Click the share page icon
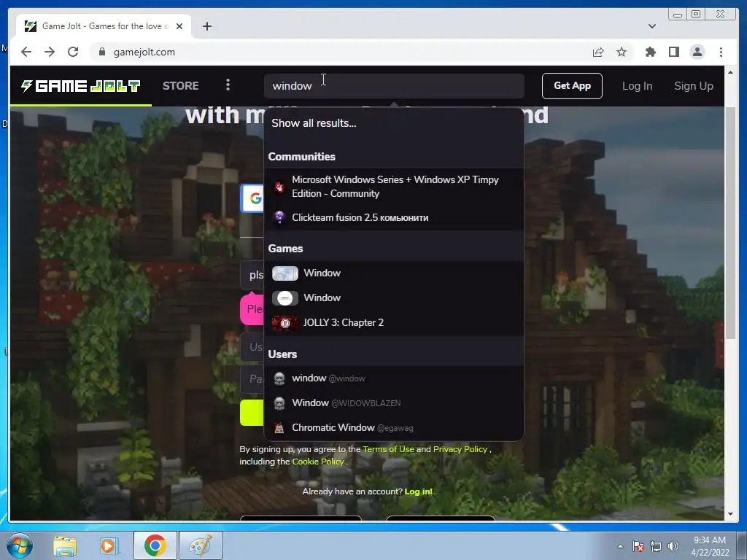 click(598, 52)
